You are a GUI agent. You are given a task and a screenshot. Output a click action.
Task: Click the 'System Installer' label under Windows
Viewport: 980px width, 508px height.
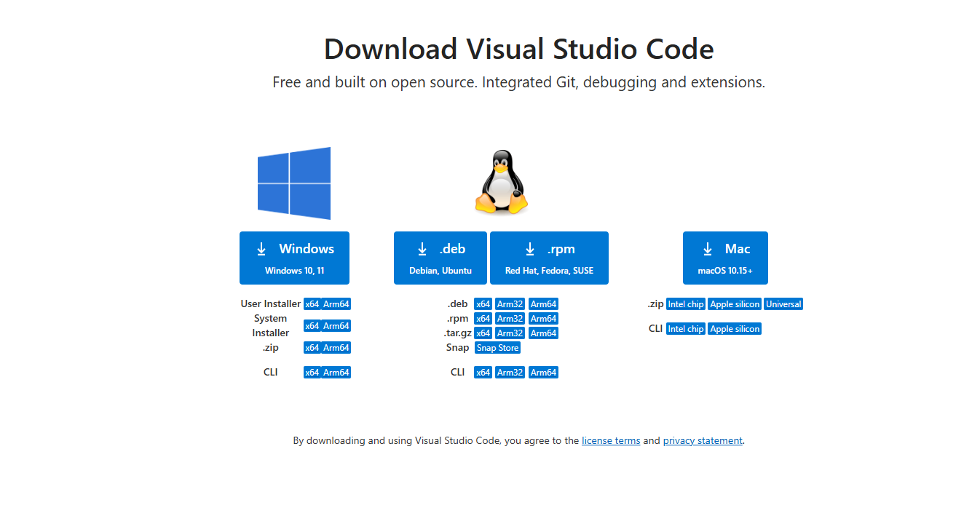coord(271,326)
